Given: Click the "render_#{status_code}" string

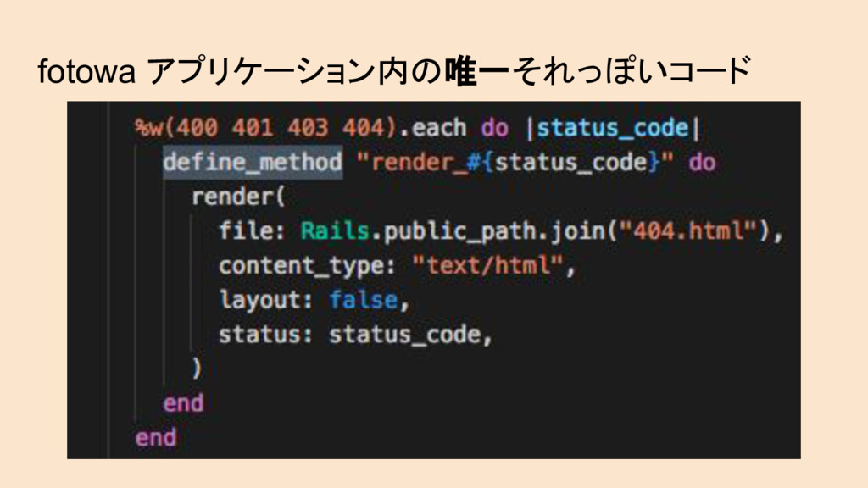Looking at the screenshot, I should point(515,163).
